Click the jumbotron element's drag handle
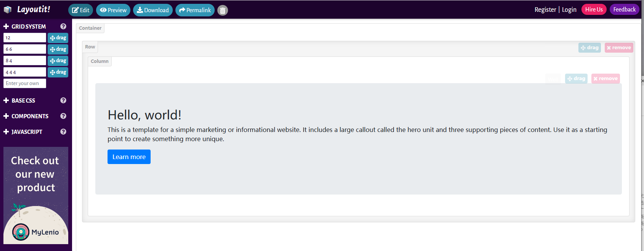644x251 pixels. click(576, 79)
